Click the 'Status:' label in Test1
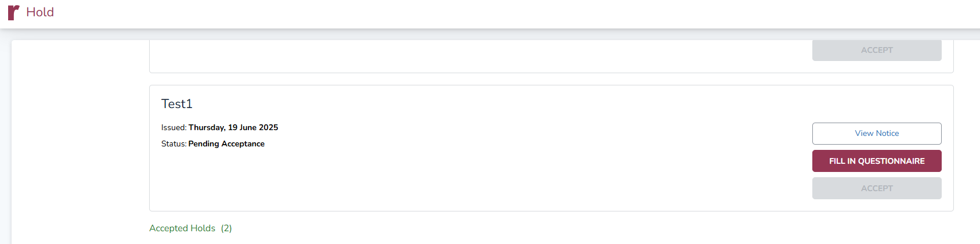The image size is (980, 244). click(173, 143)
